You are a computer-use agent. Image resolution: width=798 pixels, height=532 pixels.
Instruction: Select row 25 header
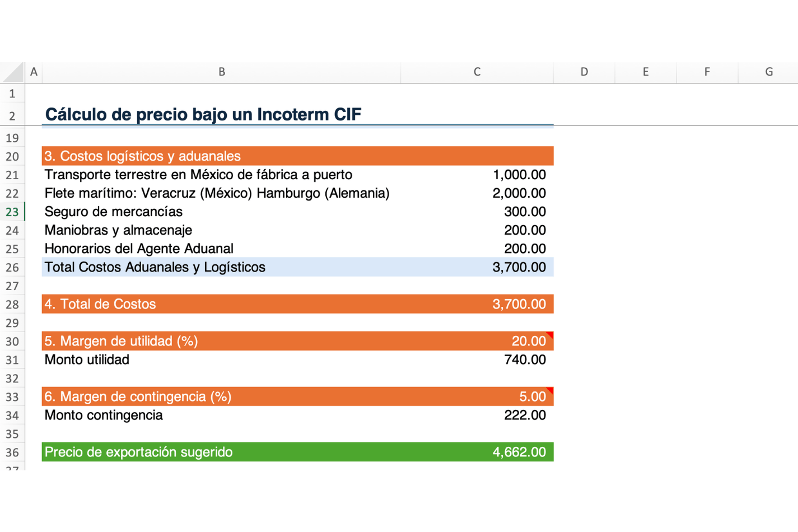click(12, 249)
